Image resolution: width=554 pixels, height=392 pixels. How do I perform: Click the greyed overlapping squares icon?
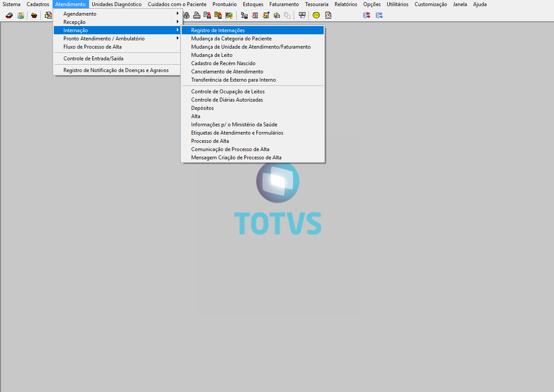pos(287,15)
